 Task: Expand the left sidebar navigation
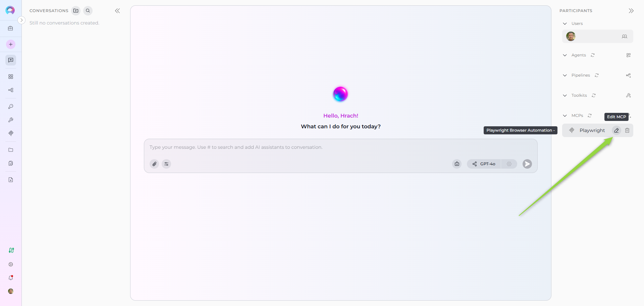pos(21,20)
